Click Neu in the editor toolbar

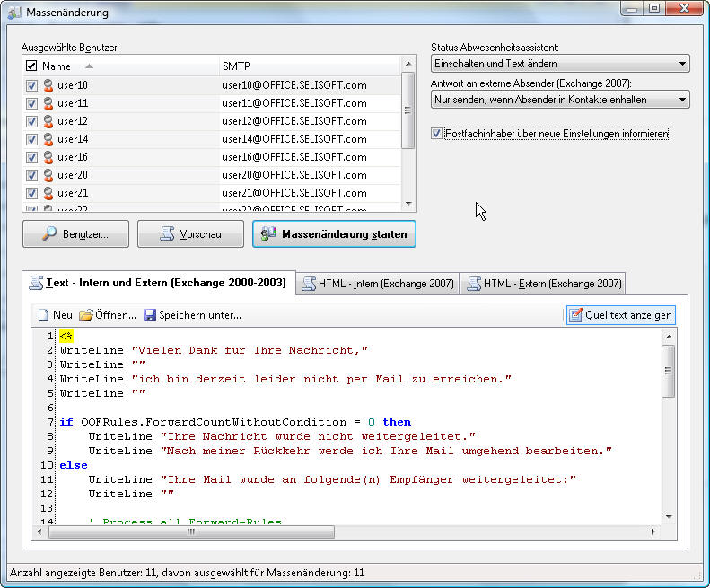[x=56, y=315]
